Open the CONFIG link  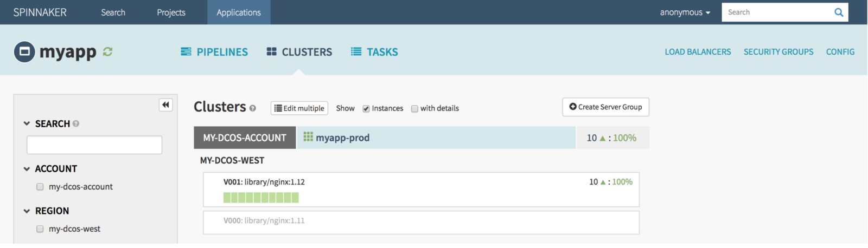(x=840, y=52)
